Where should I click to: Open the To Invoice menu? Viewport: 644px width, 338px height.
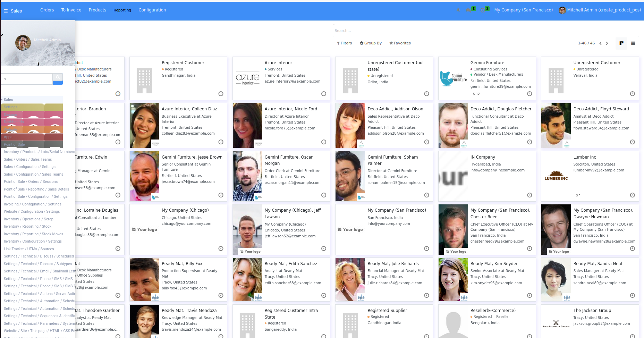(71, 10)
